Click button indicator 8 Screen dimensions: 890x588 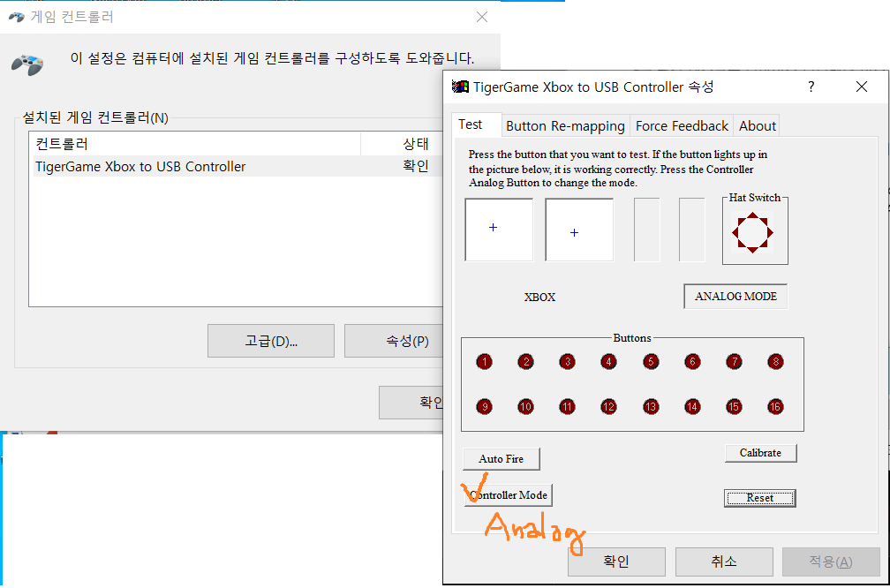click(x=775, y=362)
